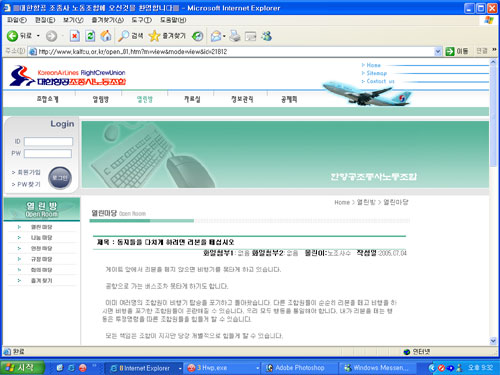Click the History clock icon in toolbar
The height and width of the screenshot is (375, 500).
coord(198,36)
